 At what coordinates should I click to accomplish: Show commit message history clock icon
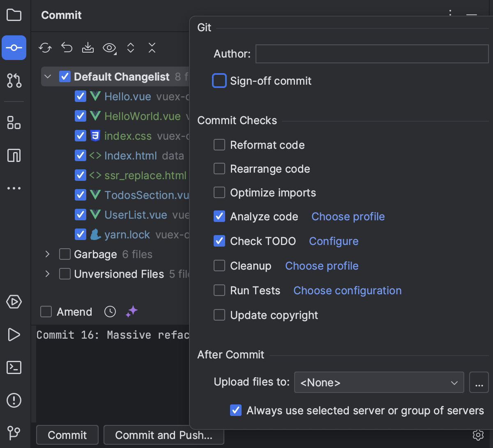click(x=110, y=312)
